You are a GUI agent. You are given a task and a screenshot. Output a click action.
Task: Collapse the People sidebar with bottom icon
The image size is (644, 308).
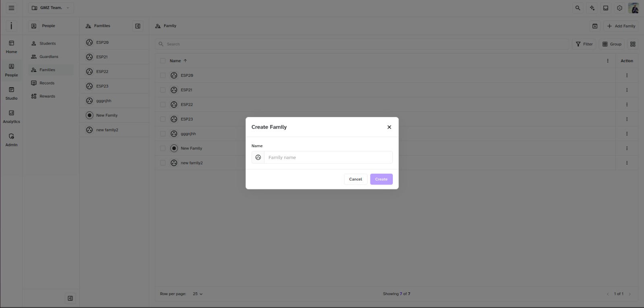(70, 298)
